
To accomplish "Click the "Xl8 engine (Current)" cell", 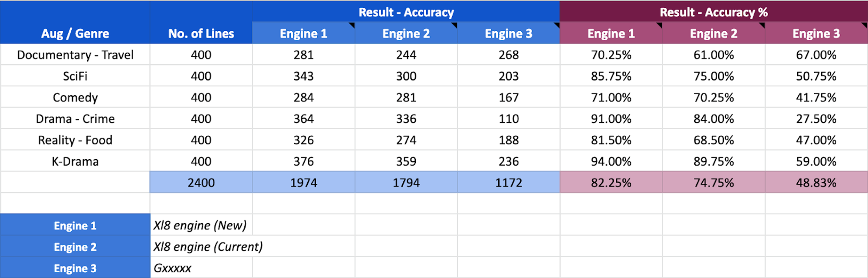I will (208, 246).
